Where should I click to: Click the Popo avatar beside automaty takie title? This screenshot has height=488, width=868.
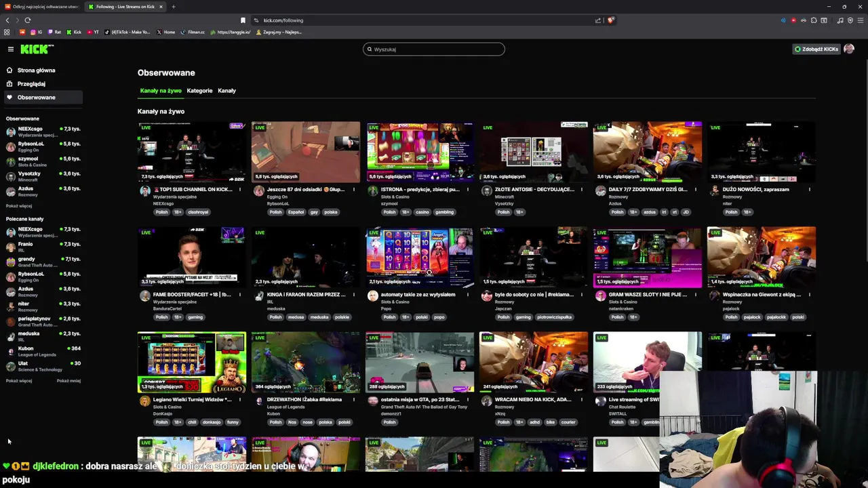tap(373, 296)
